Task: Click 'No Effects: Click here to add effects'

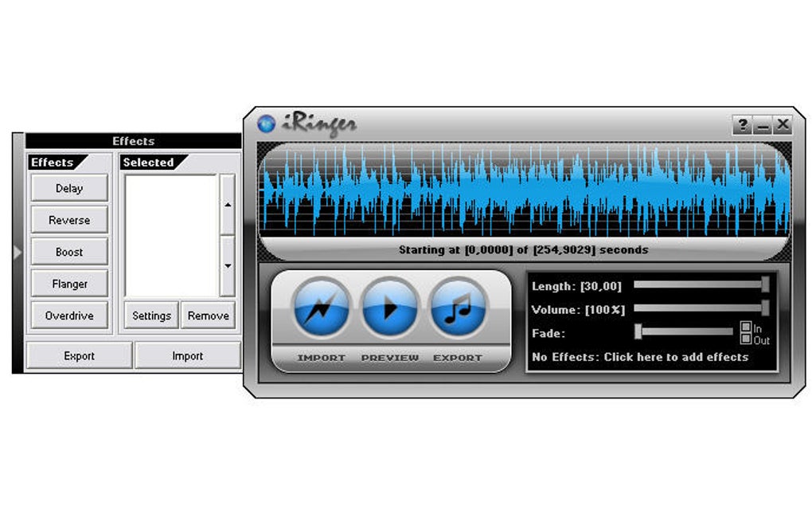Action: (x=640, y=357)
